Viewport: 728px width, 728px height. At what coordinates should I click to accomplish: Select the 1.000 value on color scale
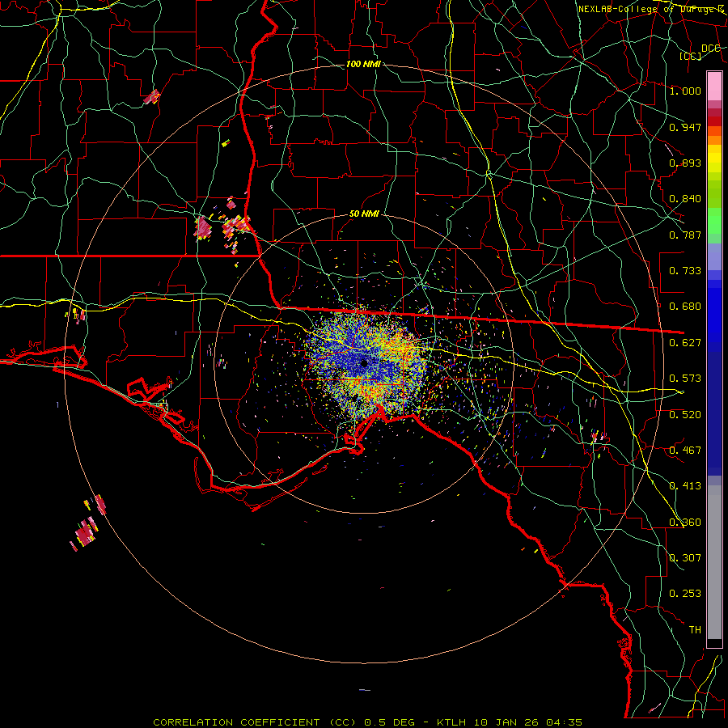[x=685, y=91]
